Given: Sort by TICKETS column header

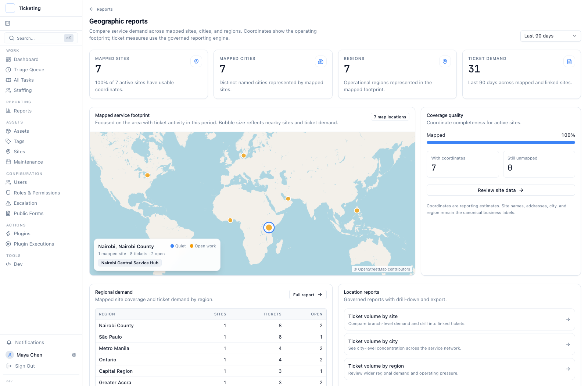Looking at the screenshot, I should tap(272, 314).
